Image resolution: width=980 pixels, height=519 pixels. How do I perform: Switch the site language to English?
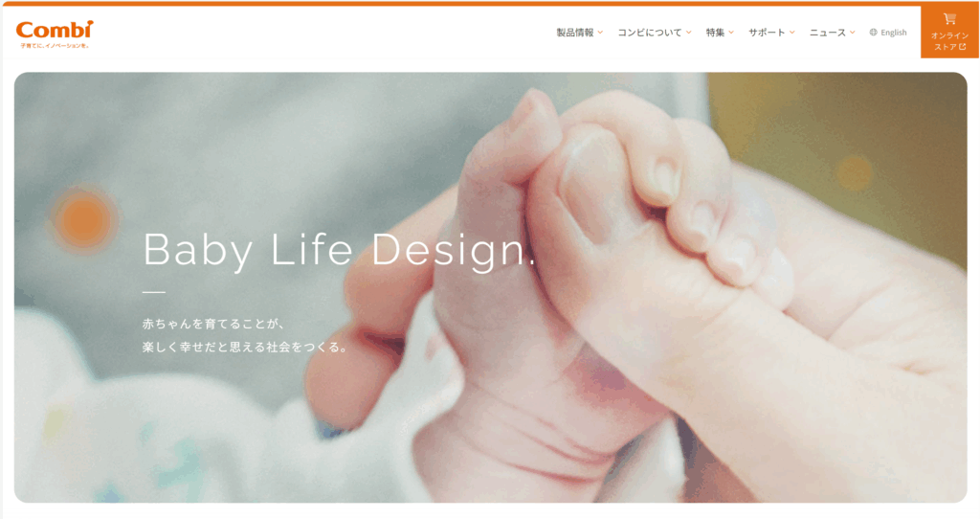[894, 33]
